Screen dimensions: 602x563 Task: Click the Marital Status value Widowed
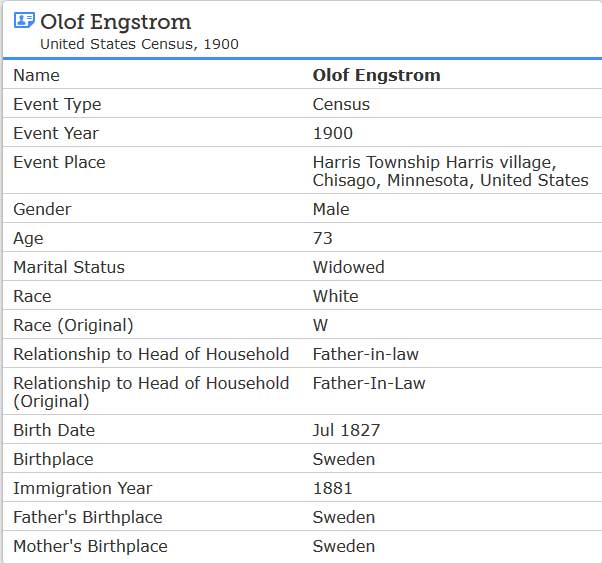(349, 267)
